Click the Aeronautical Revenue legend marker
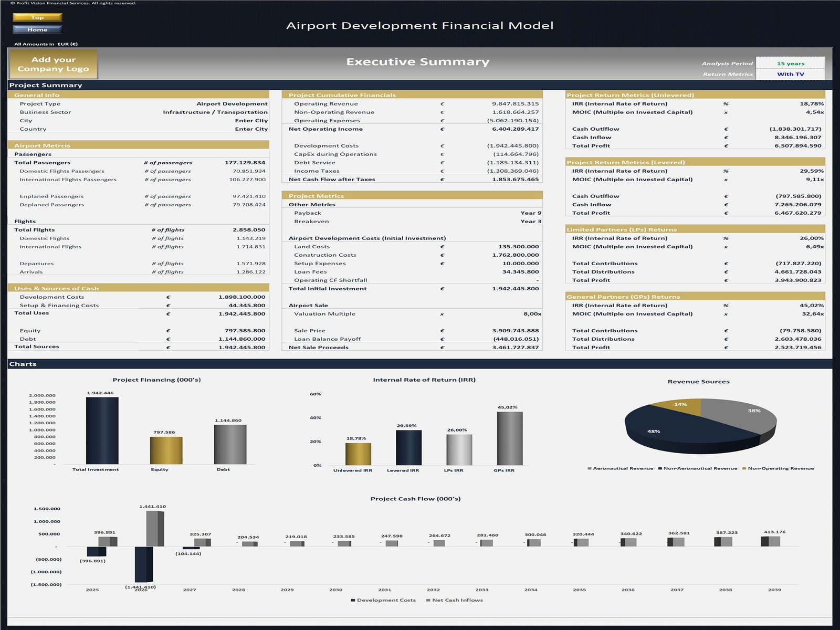Image resolution: width=840 pixels, height=630 pixels. [590, 468]
